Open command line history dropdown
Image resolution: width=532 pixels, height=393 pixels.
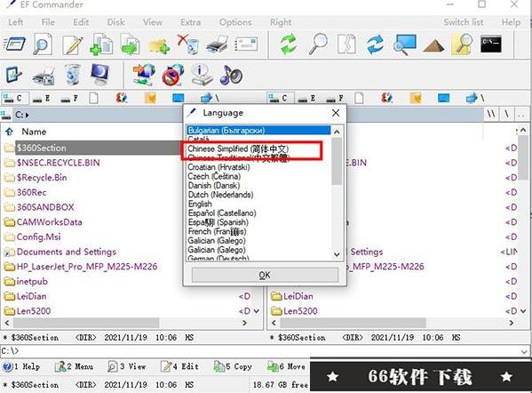click(x=525, y=351)
